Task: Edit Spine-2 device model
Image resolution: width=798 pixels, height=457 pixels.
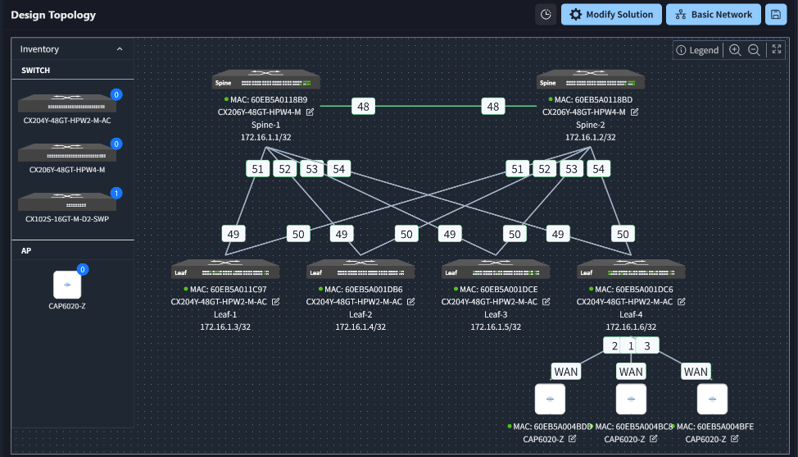Action: [635, 112]
